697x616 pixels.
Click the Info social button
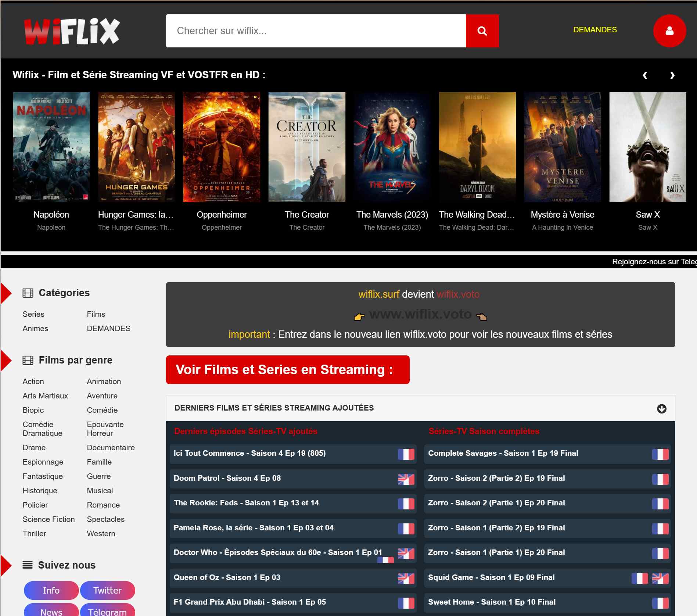51,590
